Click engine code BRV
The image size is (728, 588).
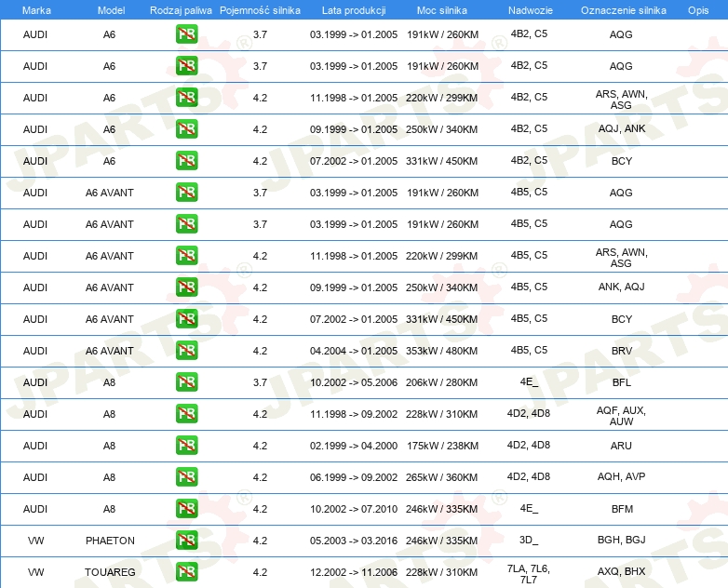tap(622, 351)
